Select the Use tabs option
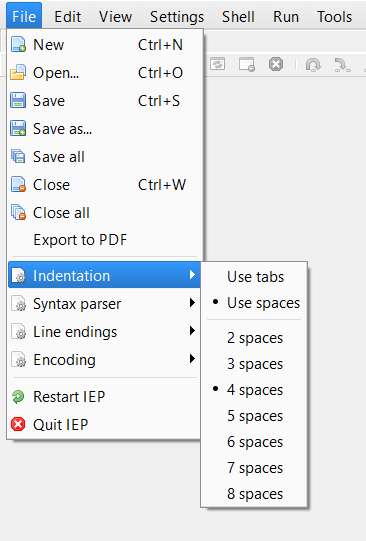The image size is (366, 541). (254, 277)
